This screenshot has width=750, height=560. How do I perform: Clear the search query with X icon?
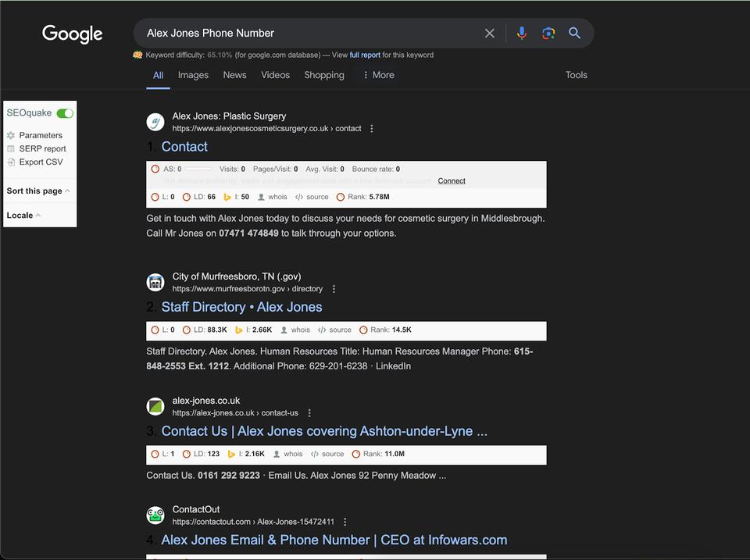(489, 33)
